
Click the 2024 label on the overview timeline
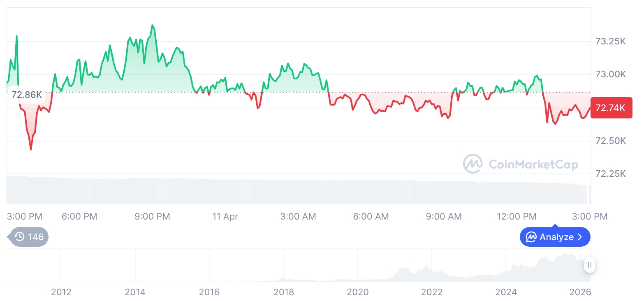[506, 292]
